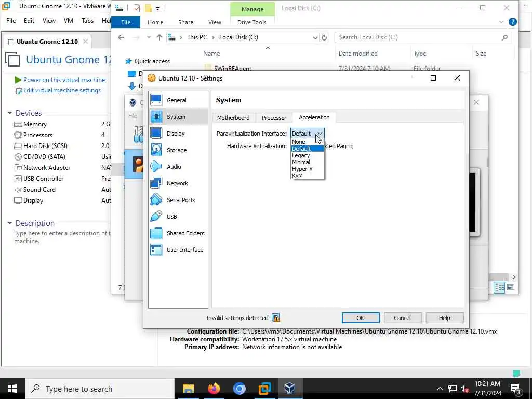The height and width of the screenshot is (399, 532).
Task: Open Storage settings category
Action: coord(178,150)
